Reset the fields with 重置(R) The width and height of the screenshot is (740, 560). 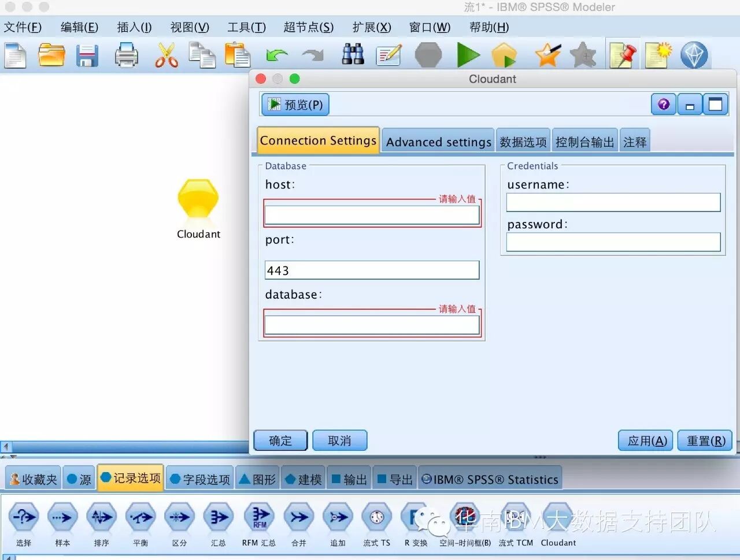coord(705,440)
